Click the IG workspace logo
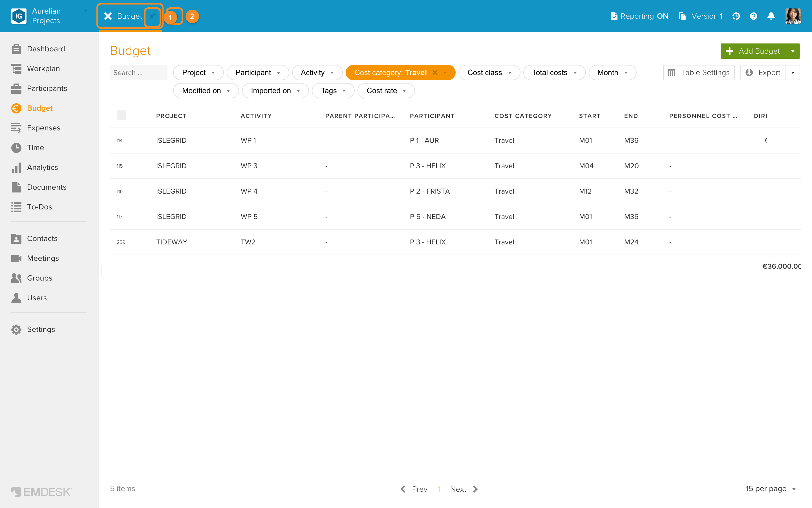The height and width of the screenshot is (508, 812). pos(19,16)
